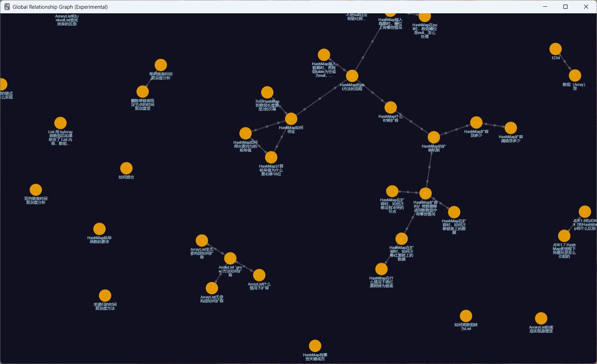Select the "HashMap扩容到多少" node
597x364 pixels.
(476, 123)
